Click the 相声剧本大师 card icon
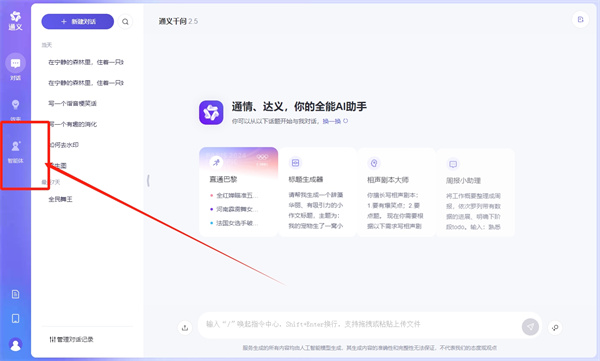600x361 pixels. pyautogui.click(x=374, y=163)
